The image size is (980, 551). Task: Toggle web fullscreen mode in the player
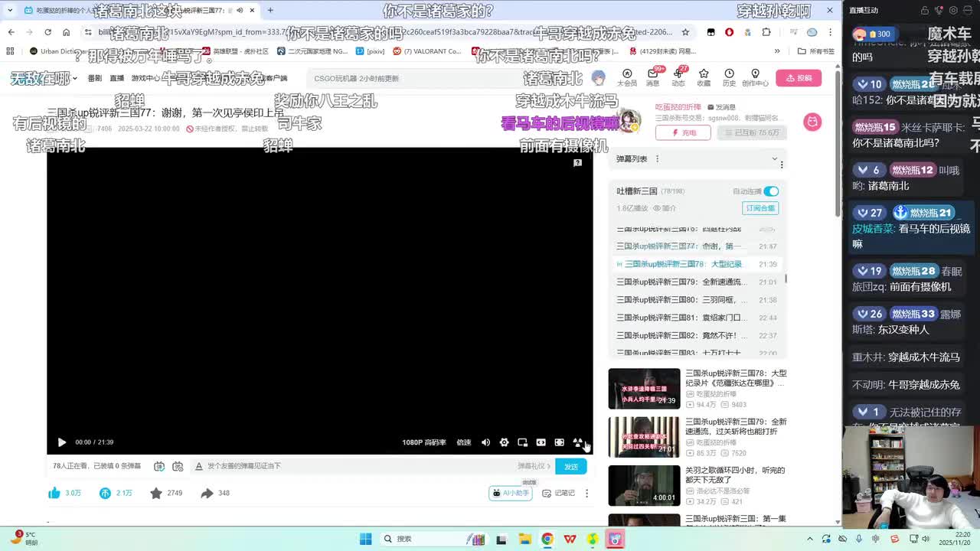click(x=559, y=442)
